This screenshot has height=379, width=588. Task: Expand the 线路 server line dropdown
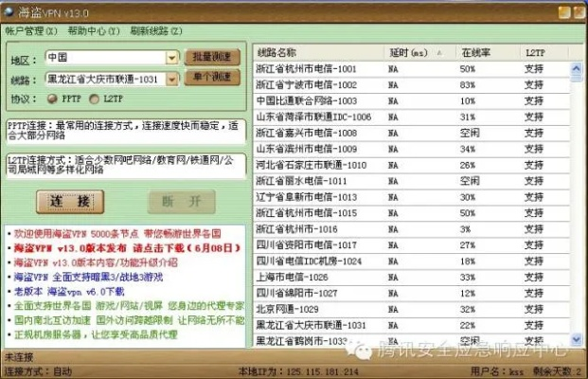(x=172, y=78)
